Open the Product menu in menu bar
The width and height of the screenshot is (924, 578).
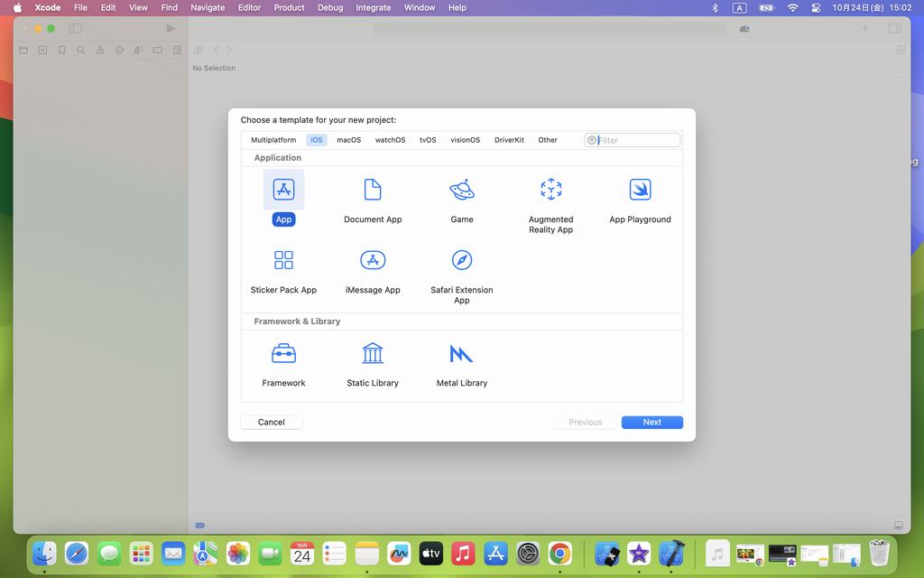[x=289, y=7]
